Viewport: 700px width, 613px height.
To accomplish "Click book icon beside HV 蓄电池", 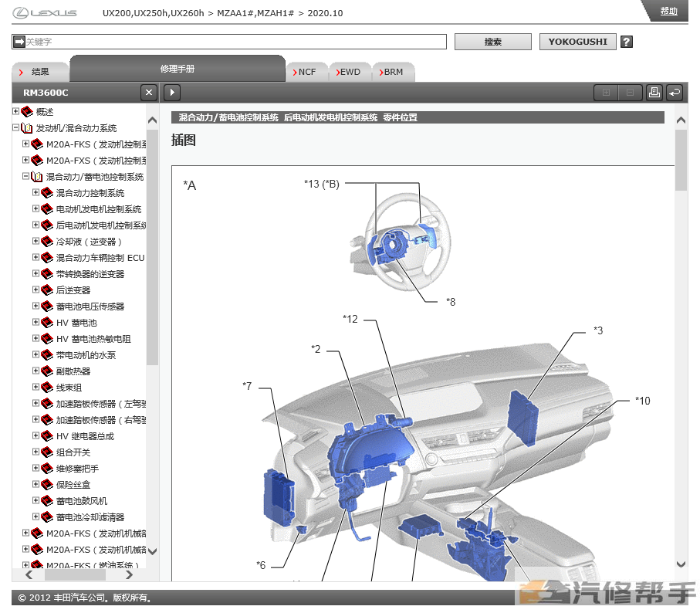I will [47, 323].
